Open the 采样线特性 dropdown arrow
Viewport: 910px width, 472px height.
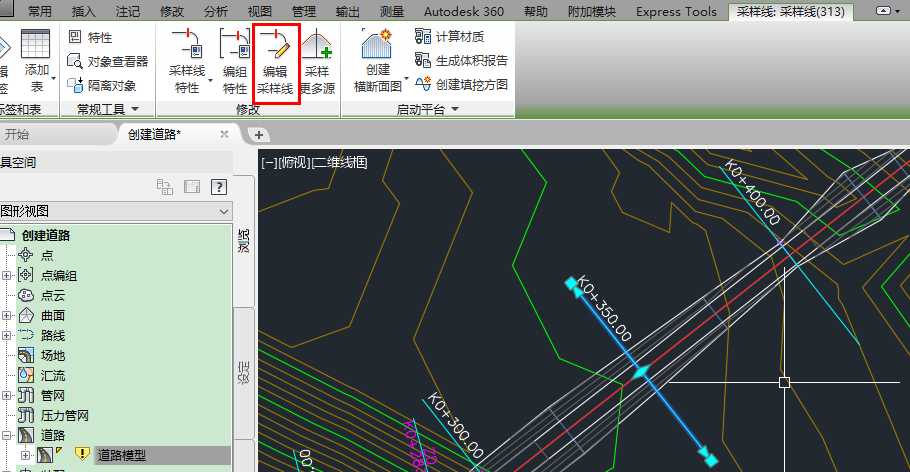[x=211, y=80]
